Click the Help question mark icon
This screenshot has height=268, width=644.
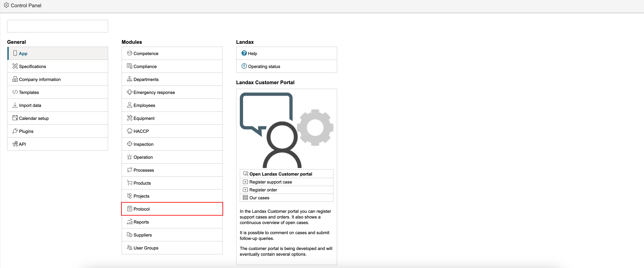click(x=244, y=53)
